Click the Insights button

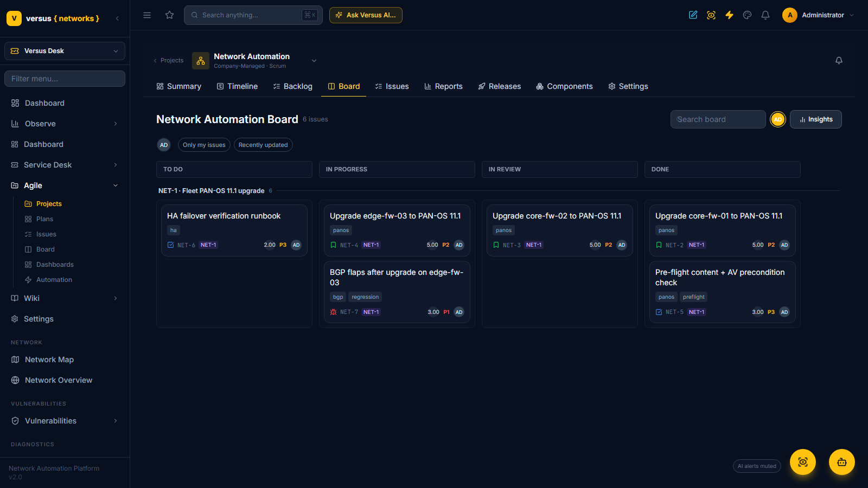tap(816, 119)
